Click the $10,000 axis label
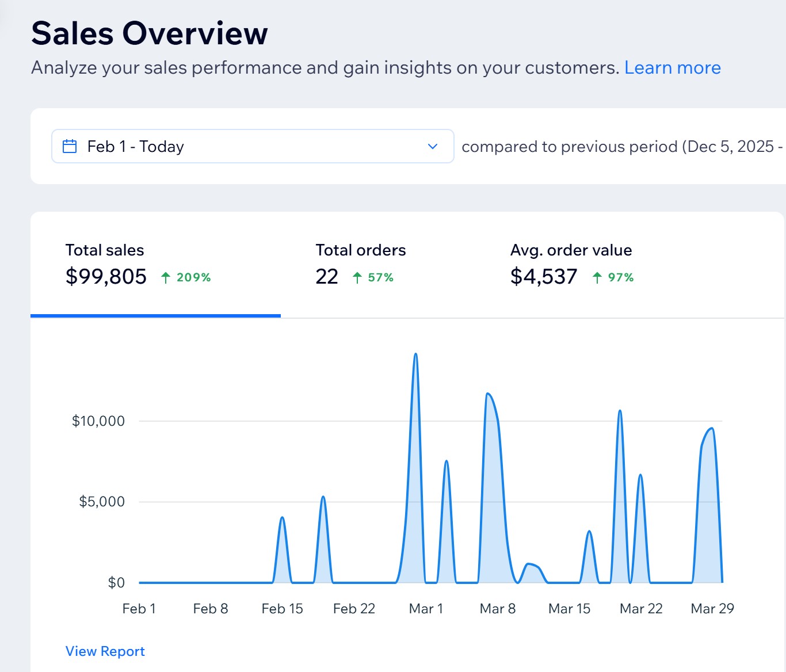This screenshot has height=672, width=786. [x=98, y=421]
